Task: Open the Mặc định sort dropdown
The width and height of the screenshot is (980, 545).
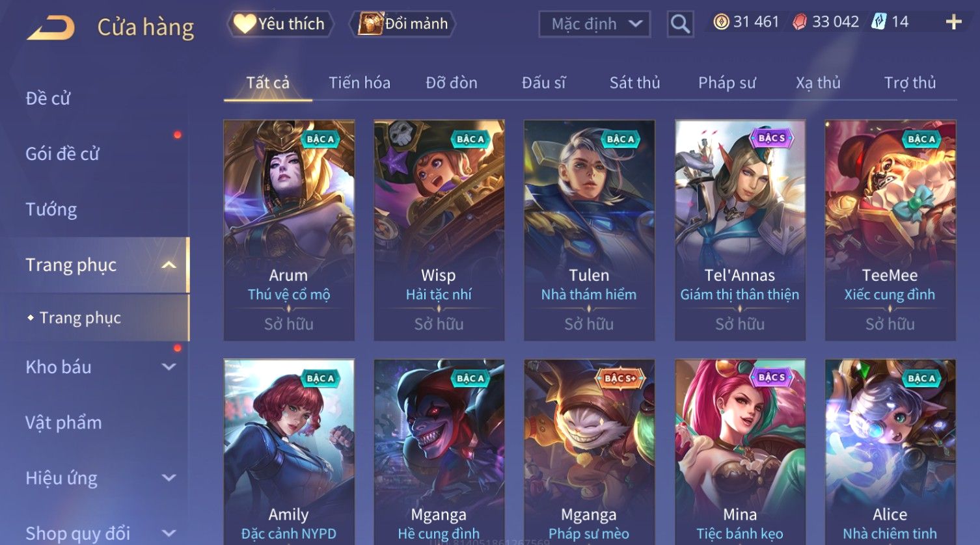Action: click(595, 24)
